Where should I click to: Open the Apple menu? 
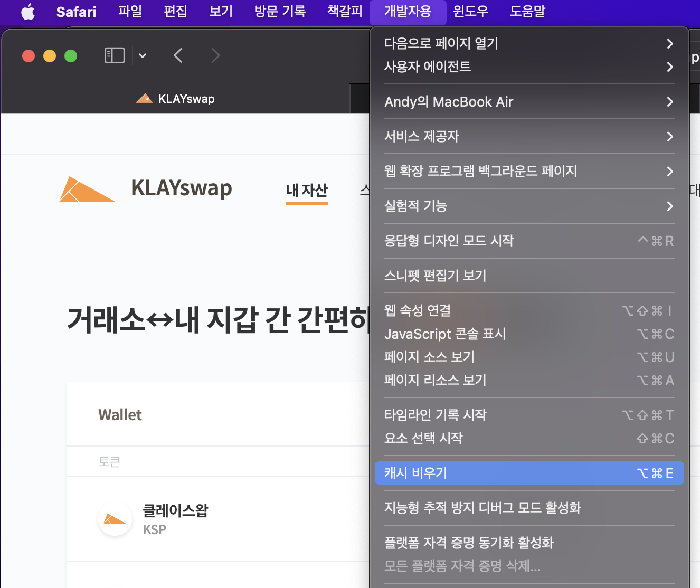tap(28, 12)
